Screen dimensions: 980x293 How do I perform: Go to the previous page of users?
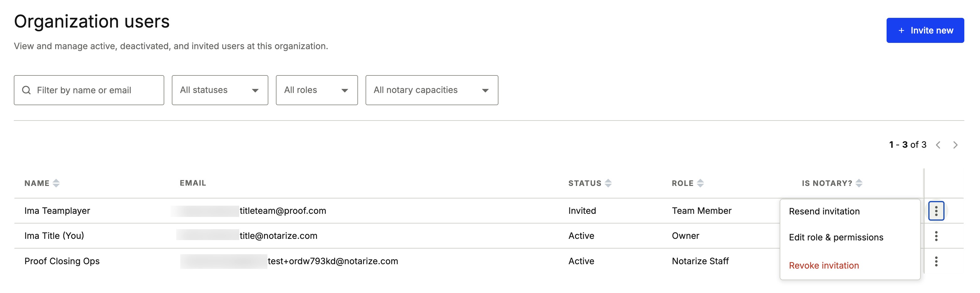[938, 145]
